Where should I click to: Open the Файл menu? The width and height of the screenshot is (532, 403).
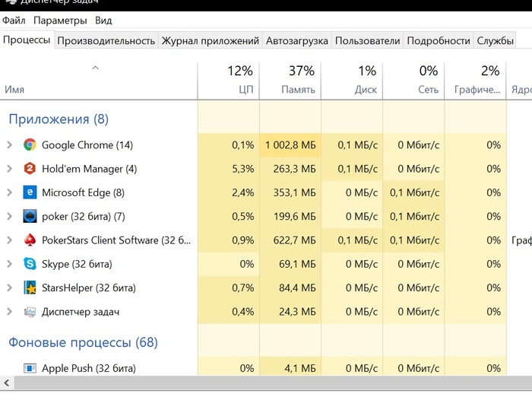(x=14, y=21)
